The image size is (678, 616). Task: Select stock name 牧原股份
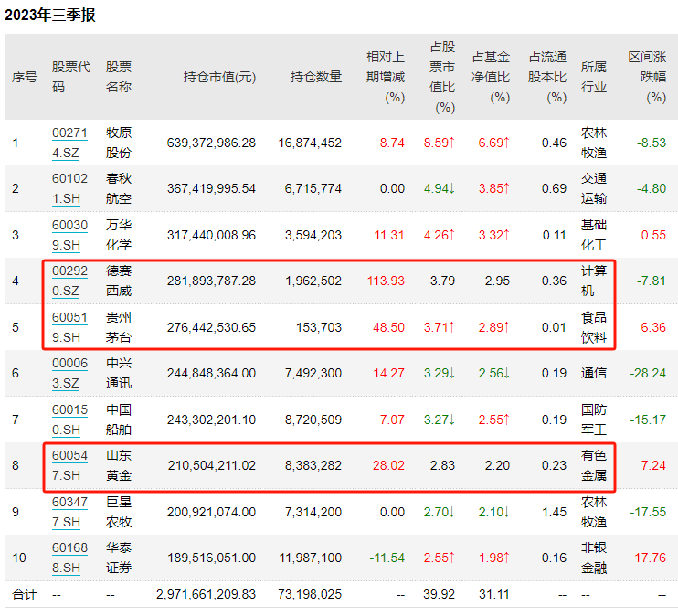click(x=119, y=143)
